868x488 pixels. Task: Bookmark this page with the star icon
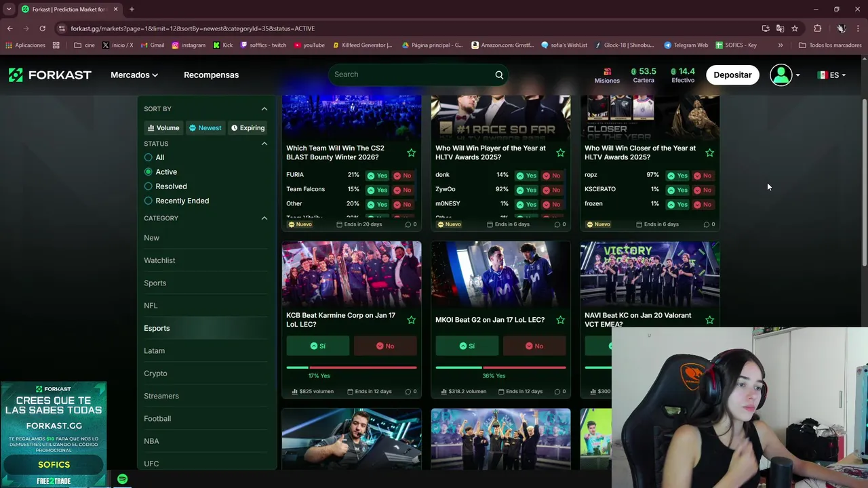click(x=795, y=28)
